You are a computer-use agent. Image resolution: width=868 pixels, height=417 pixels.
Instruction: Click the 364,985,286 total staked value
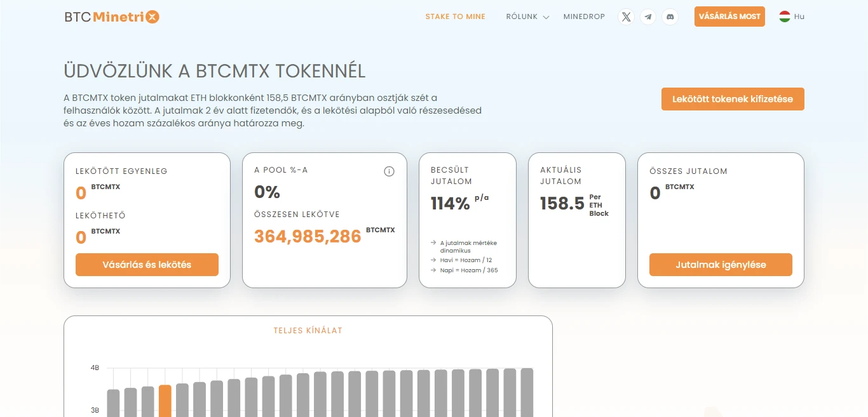[x=308, y=236]
